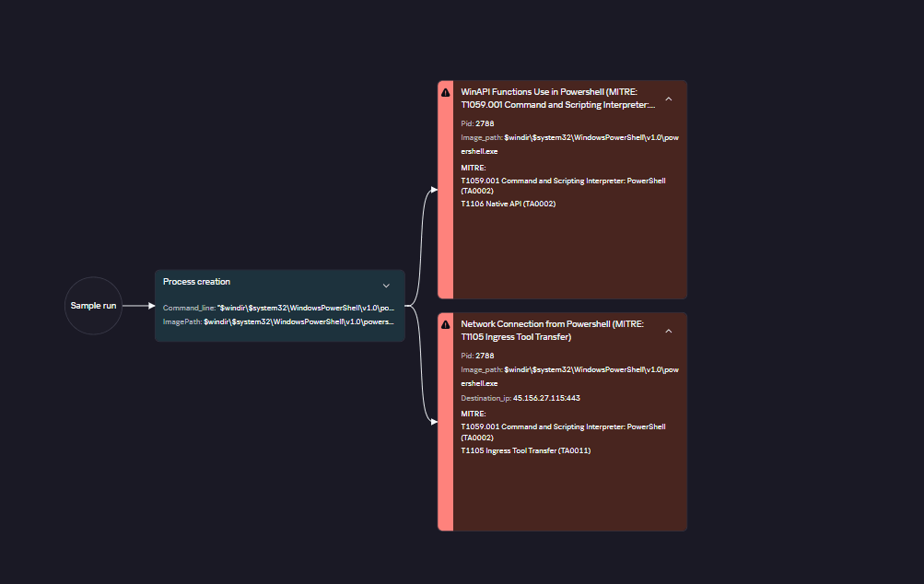This screenshot has width=924, height=584.
Task: Expand the Process creation node chevron
Action: 386,286
